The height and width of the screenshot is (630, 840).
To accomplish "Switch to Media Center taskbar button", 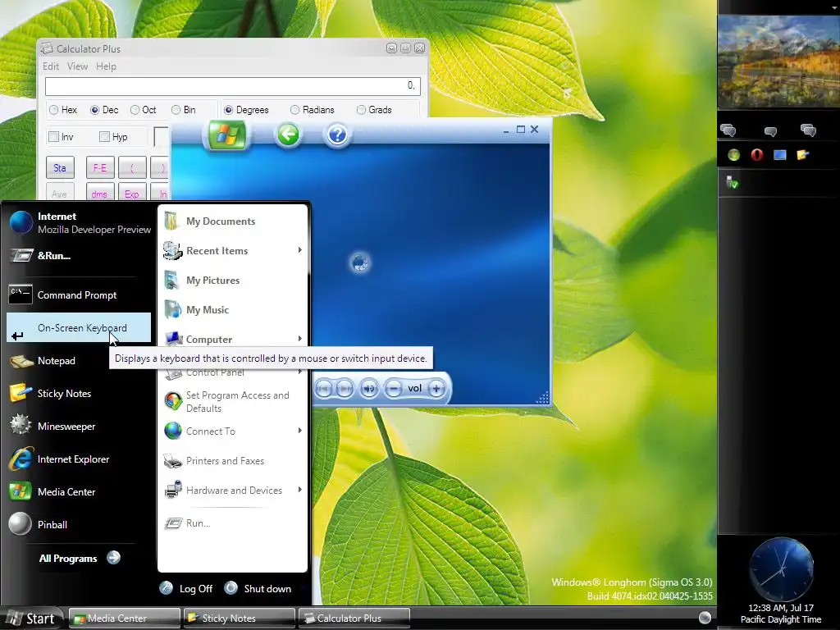I will click(x=125, y=619).
